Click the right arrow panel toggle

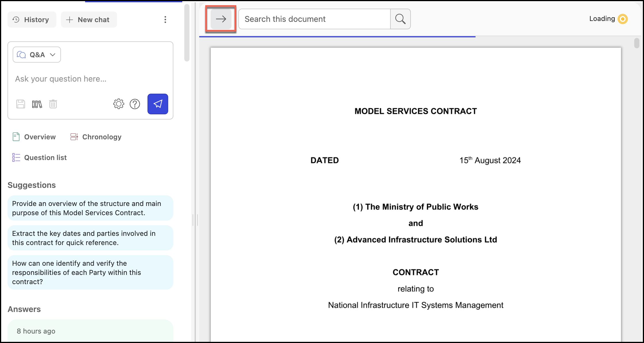221,19
